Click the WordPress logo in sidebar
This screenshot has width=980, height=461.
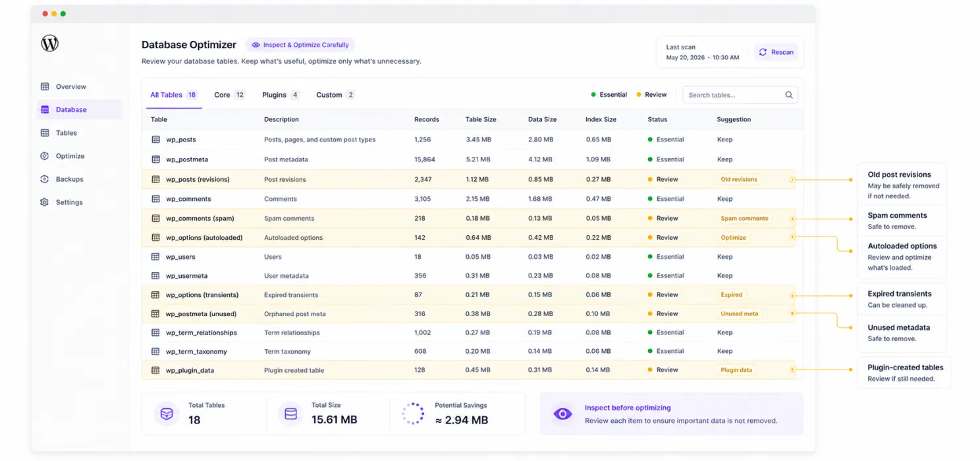coord(50,43)
